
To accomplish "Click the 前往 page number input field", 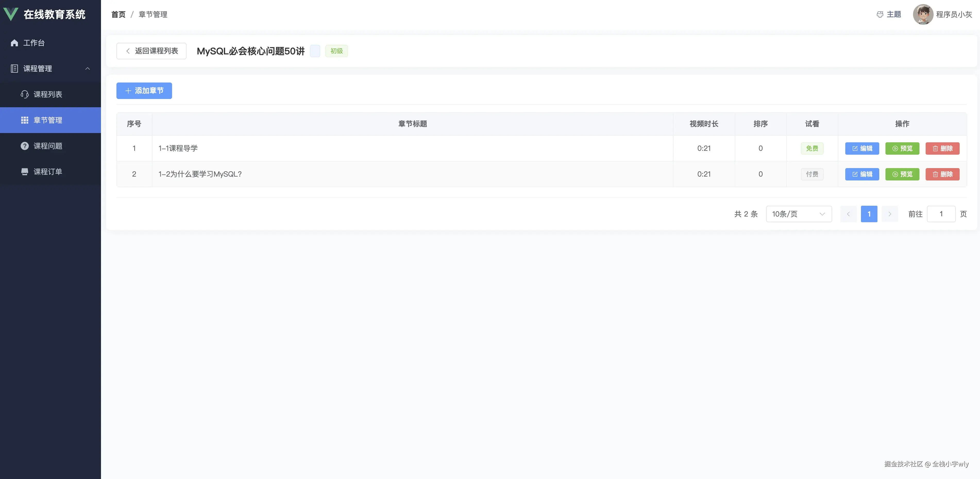I will pyautogui.click(x=941, y=214).
